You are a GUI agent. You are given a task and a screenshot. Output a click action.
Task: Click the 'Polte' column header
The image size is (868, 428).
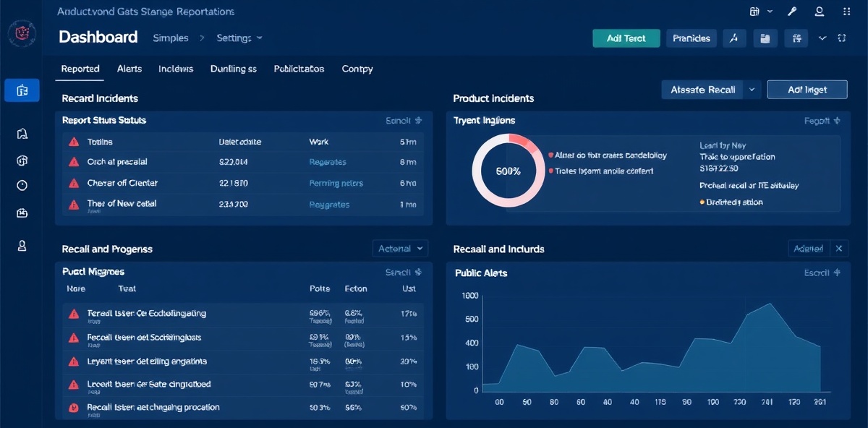tap(320, 289)
